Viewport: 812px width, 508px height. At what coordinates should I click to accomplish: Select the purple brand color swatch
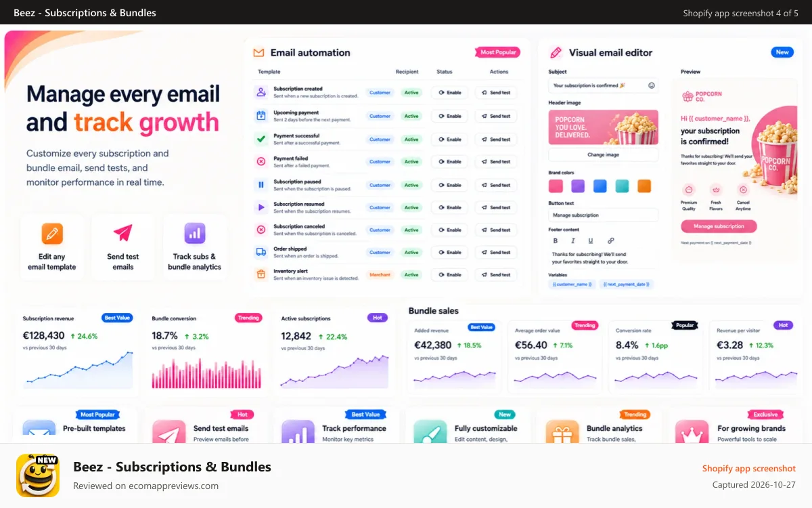pyautogui.click(x=578, y=186)
